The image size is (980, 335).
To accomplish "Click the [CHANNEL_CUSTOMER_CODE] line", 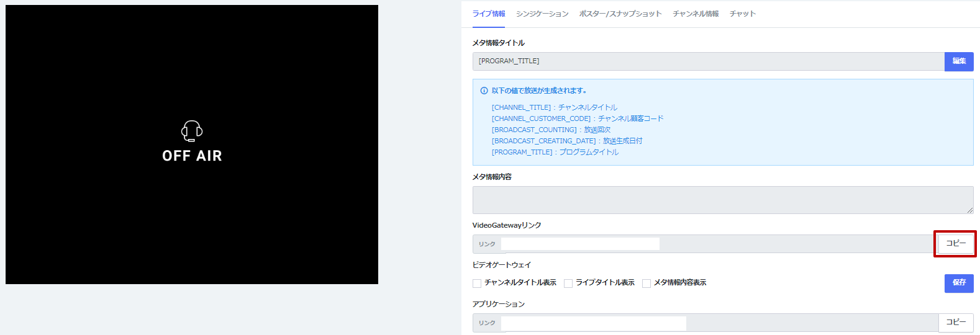I will pyautogui.click(x=578, y=118).
